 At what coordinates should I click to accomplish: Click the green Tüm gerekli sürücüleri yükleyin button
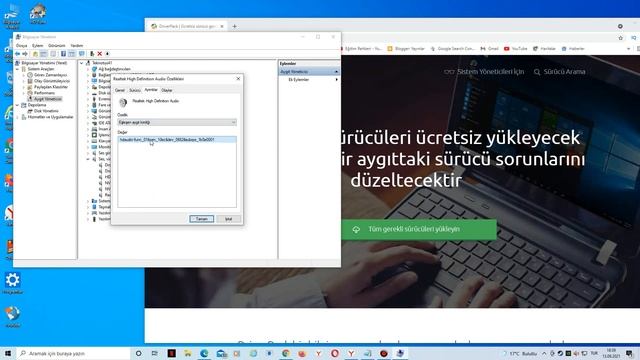pyautogui.click(x=419, y=229)
